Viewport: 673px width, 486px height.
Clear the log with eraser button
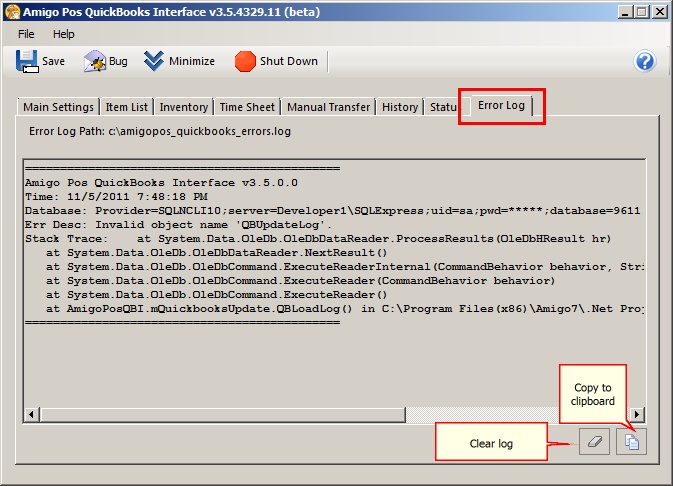tap(594, 441)
